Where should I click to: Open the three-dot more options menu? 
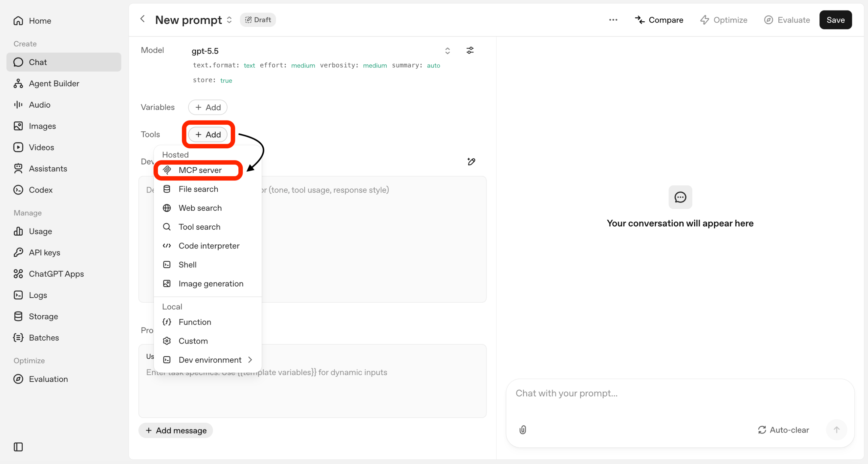[613, 20]
